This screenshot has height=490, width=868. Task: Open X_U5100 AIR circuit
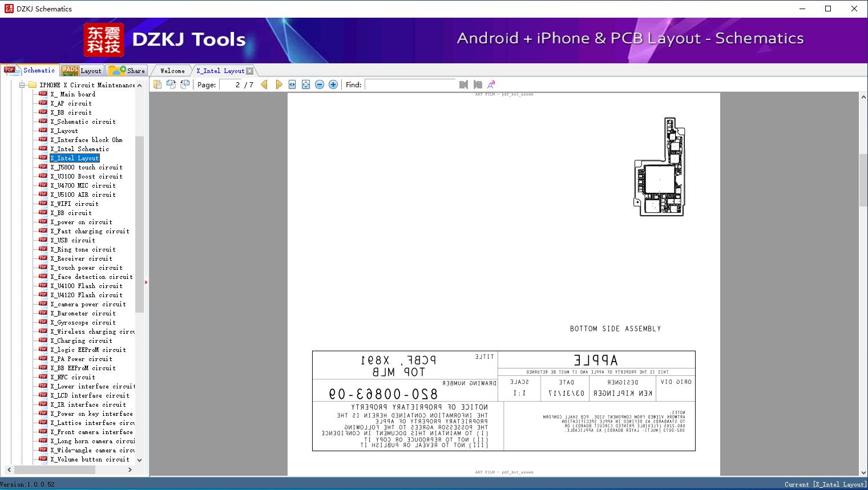click(83, 195)
